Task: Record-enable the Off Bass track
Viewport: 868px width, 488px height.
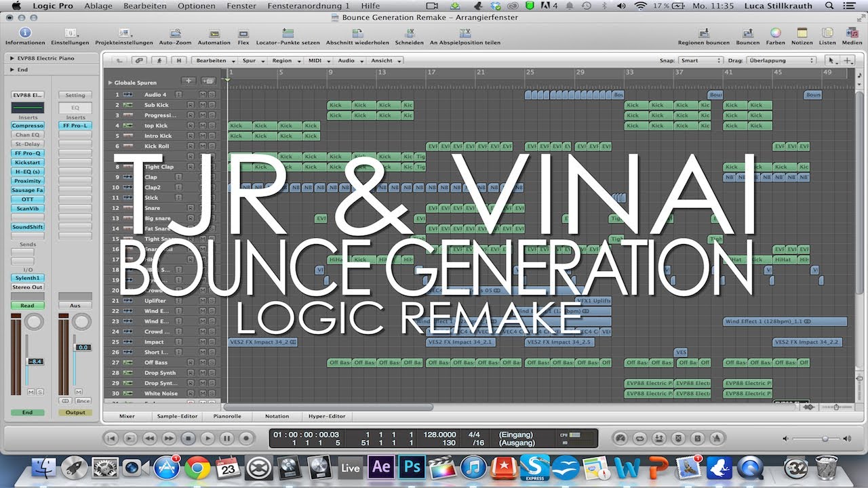Action: tap(191, 363)
